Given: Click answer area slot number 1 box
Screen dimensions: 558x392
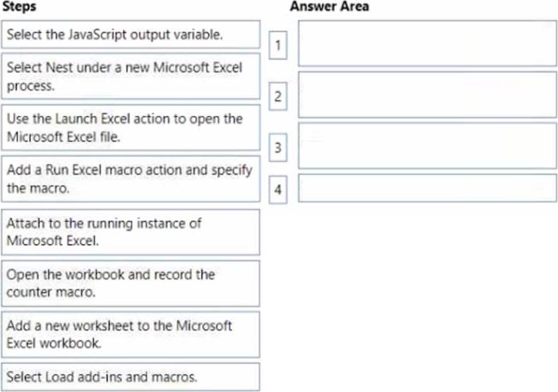Looking at the screenshot, I should (x=427, y=44).
